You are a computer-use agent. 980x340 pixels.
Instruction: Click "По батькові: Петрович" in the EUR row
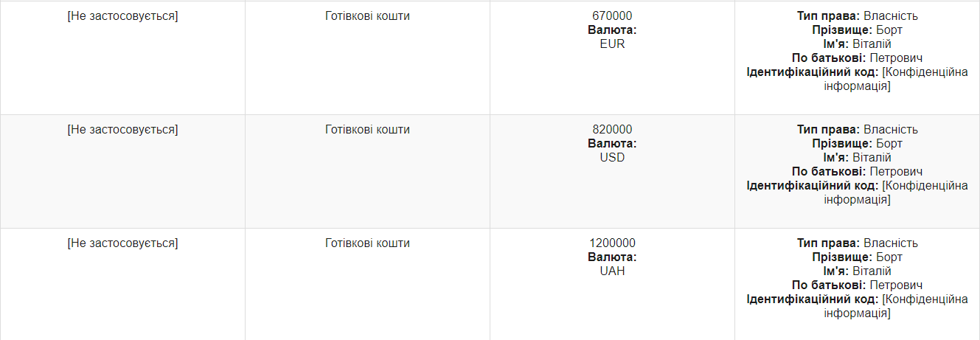pos(857,58)
